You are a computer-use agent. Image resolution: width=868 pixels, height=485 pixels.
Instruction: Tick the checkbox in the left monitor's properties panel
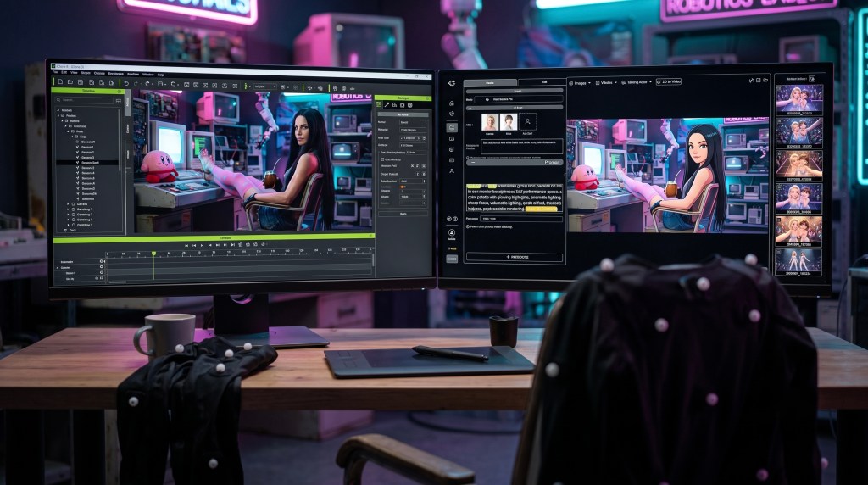click(x=382, y=159)
